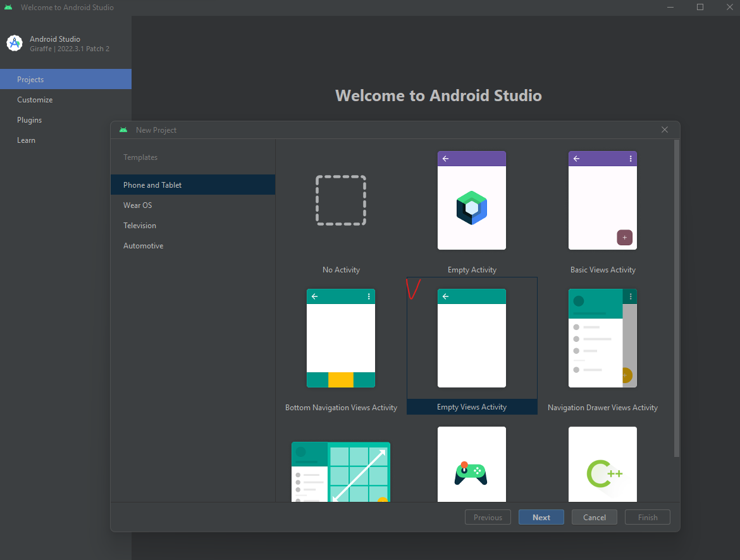This screenshot has width=740, height=560.
Task: Open the Plugins section in the welcome sidebar
Action: pyautogui.click(x=66, y=120)
